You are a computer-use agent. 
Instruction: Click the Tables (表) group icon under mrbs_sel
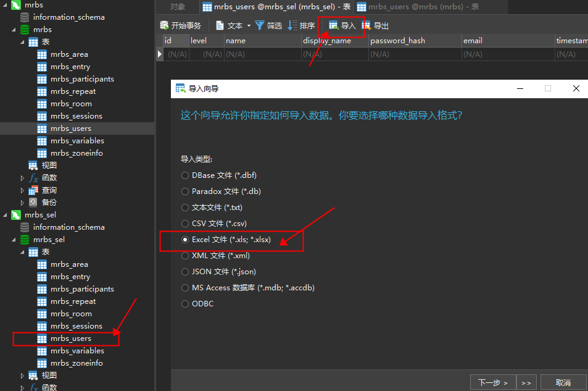(33, 251)
